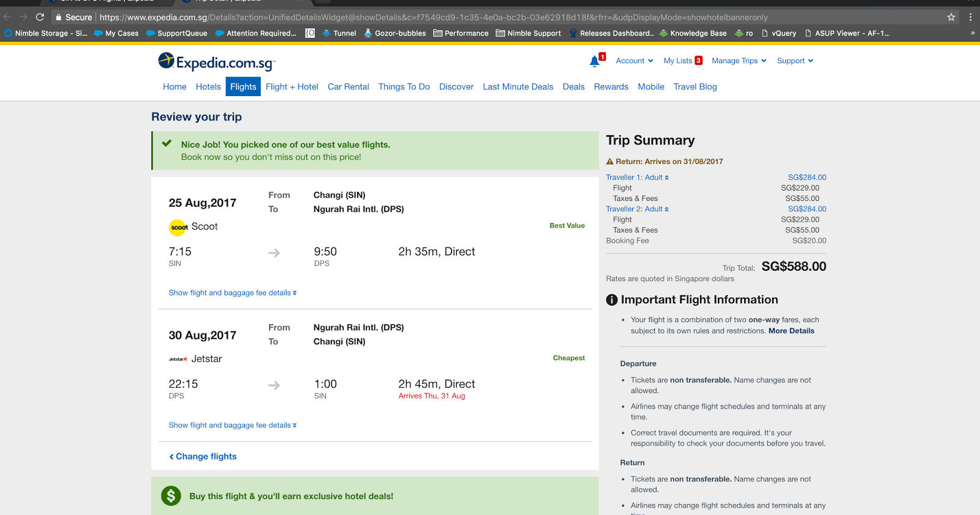The height and width of the screenshot is (515, 980).
Task: Open the Travel Blog tab
Action: coord(695,86)
